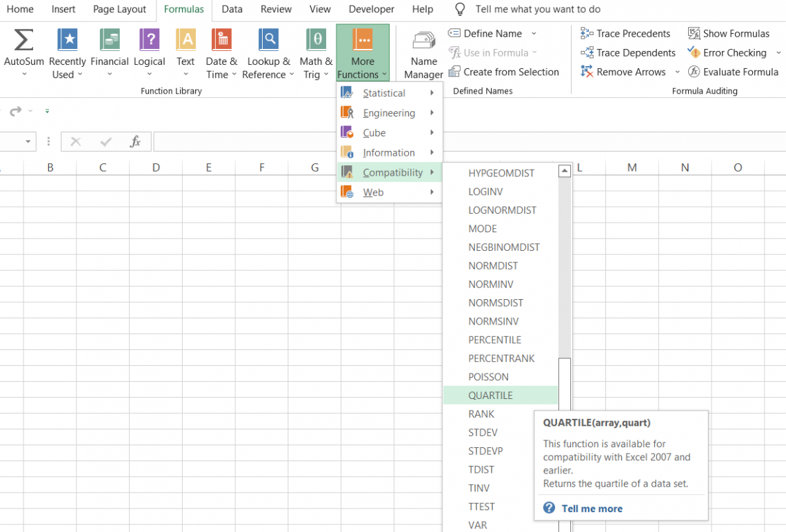Open the Lookup & Reference icon

coord(268,40)
